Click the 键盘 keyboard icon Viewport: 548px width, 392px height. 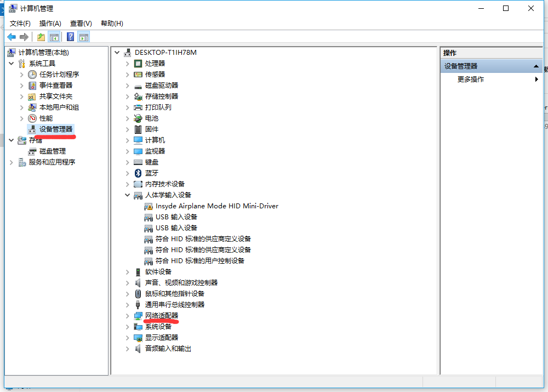pyautogui.click(x=138, y=162)
